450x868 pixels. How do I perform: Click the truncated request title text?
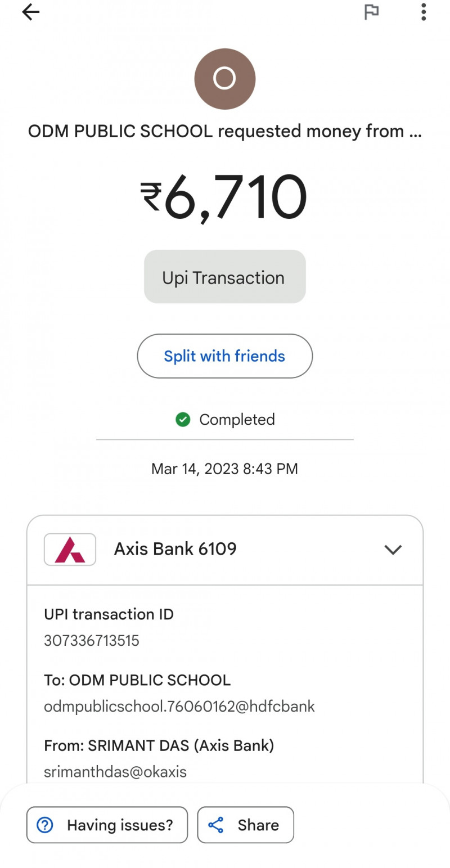tap(224, 132)
